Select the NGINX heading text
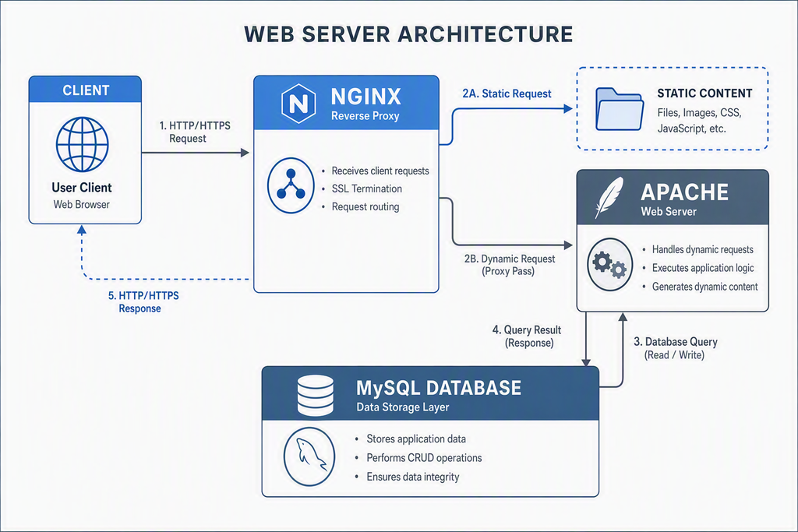The width and height of the screenshot is (798, 532). coord(366,96)
